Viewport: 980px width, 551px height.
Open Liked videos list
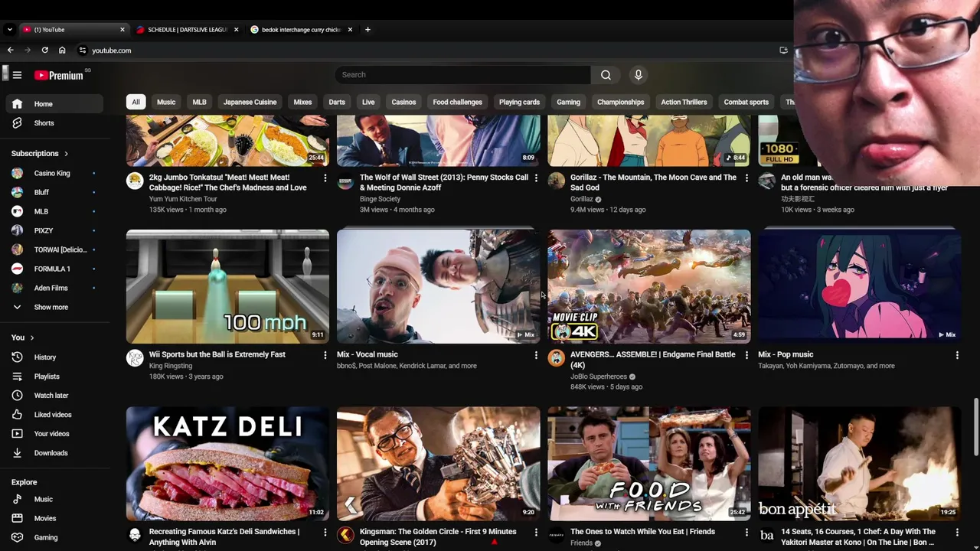[54, 415]
